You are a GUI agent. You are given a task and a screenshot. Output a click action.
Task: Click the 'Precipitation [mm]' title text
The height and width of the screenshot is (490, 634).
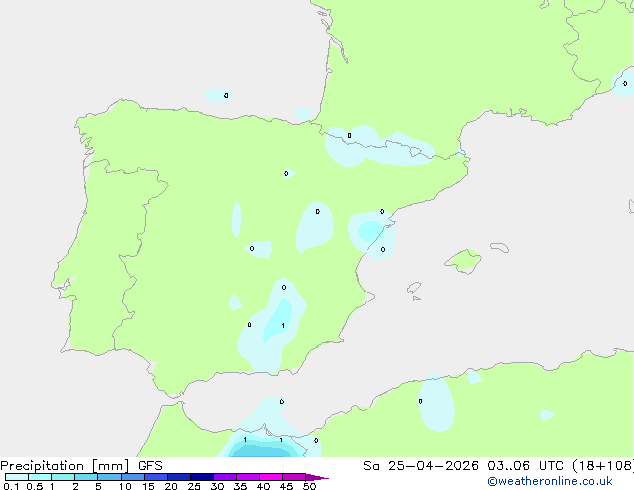(65, 466)
